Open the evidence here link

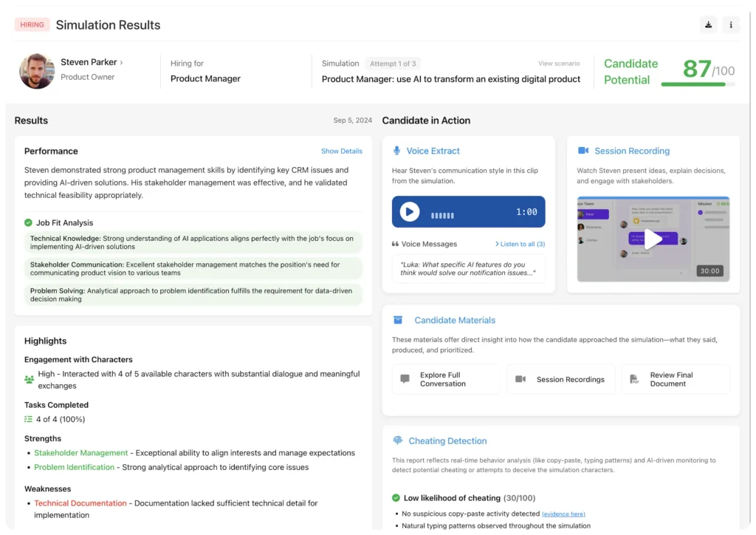(563, 514)
